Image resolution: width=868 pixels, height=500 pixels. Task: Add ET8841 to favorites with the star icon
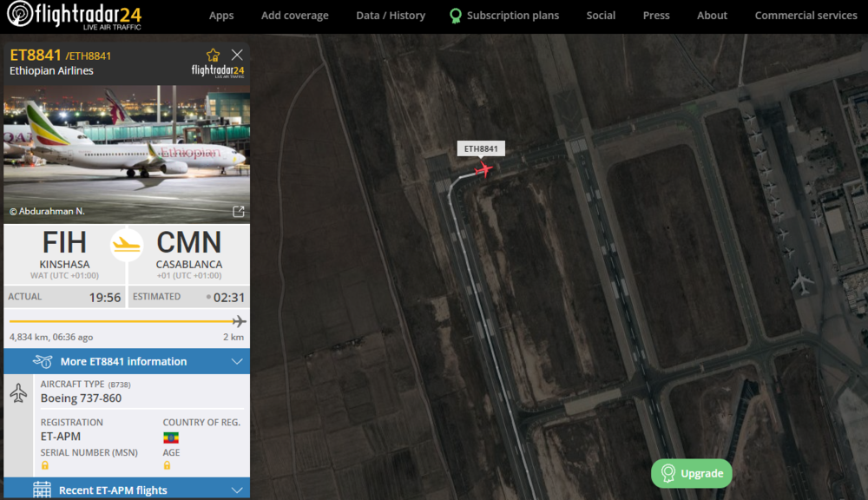coord(214,55)
